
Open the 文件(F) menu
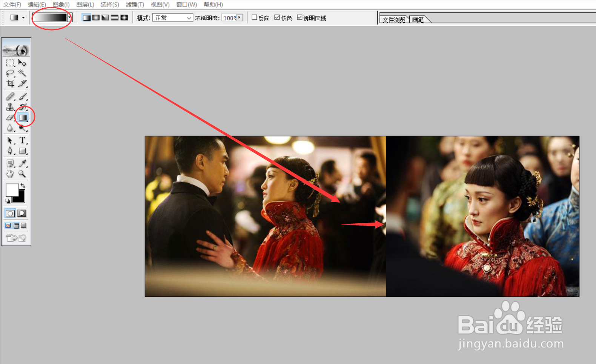tap(12, 5)
